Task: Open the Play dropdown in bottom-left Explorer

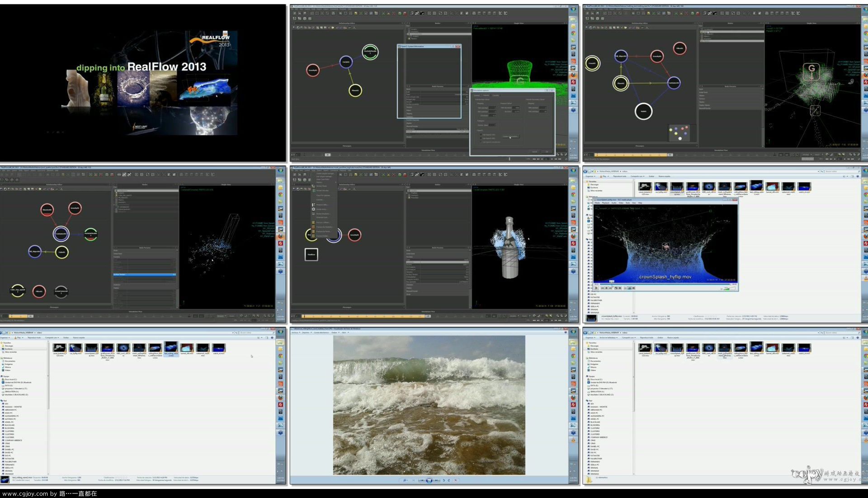Action: click(x=23, y=338)
